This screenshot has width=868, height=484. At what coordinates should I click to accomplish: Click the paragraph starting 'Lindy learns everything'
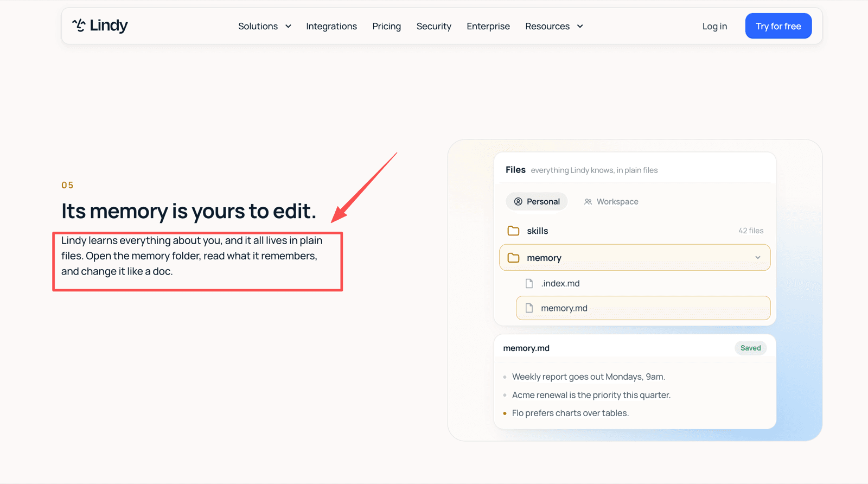pyautogui.click(x=192, y=256)
